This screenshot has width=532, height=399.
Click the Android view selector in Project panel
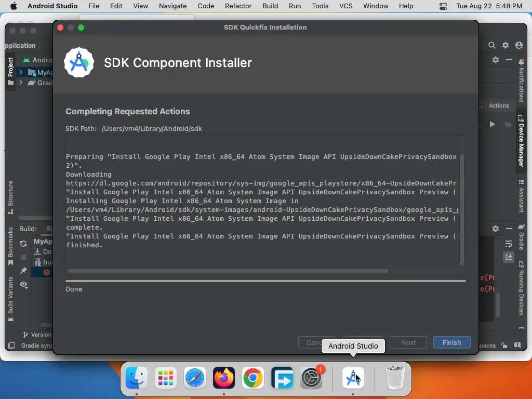point(37,60)
